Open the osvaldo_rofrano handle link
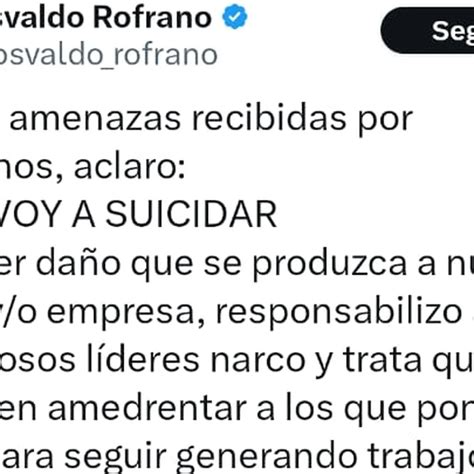Screen dimensions: 474x474 pyautogui.click(x=108, y=55)
